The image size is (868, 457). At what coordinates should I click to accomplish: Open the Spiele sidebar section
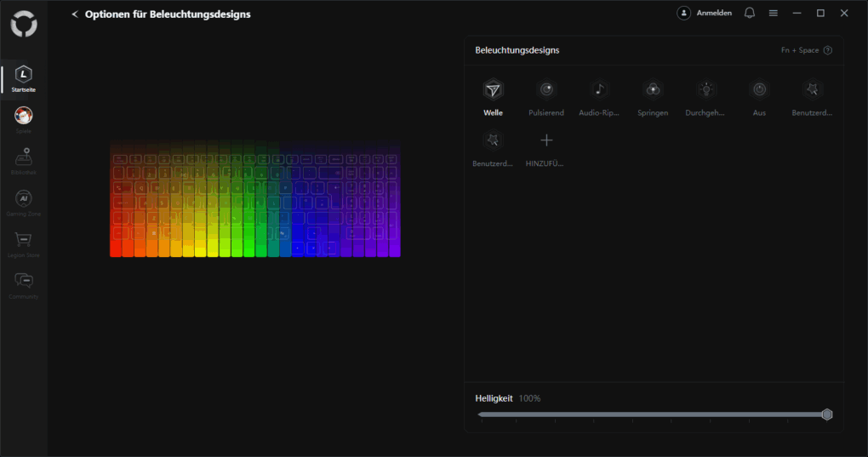pos(23,120)
